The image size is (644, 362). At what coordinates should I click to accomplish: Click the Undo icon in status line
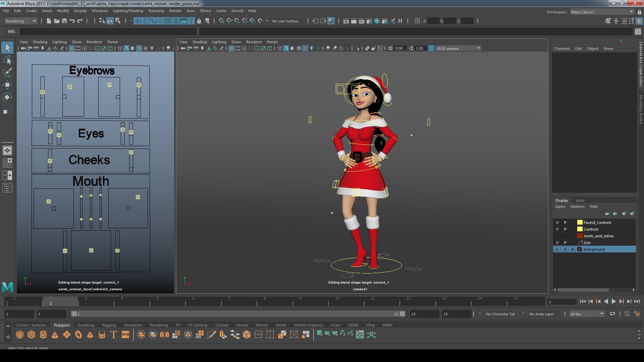(x=72, y=21)
